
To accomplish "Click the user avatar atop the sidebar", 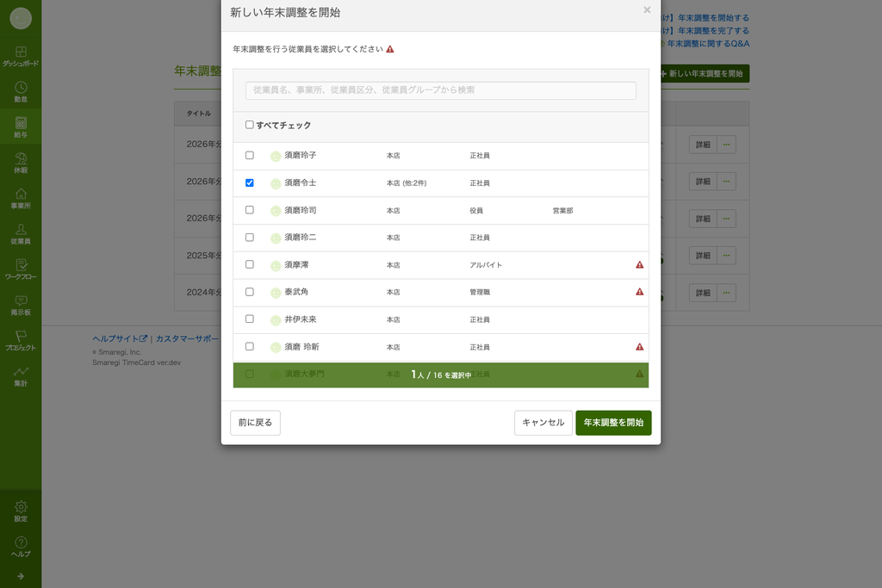I will [x=21, y=18].
